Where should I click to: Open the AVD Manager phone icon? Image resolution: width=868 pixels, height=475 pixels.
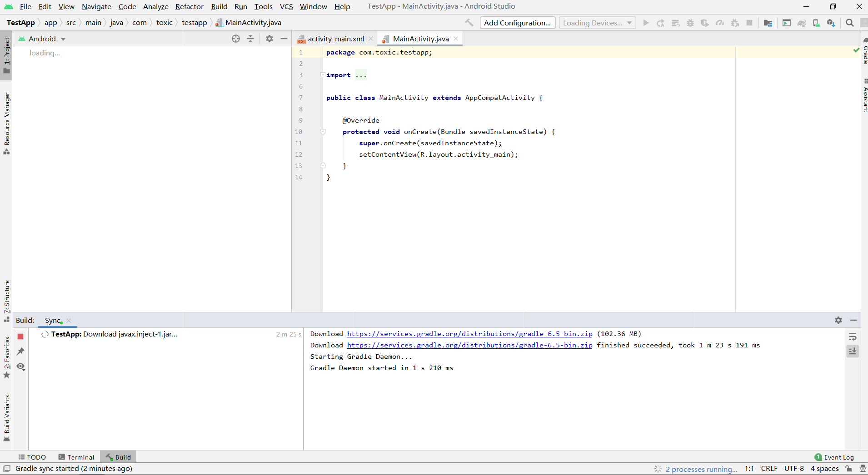(817, 23)
